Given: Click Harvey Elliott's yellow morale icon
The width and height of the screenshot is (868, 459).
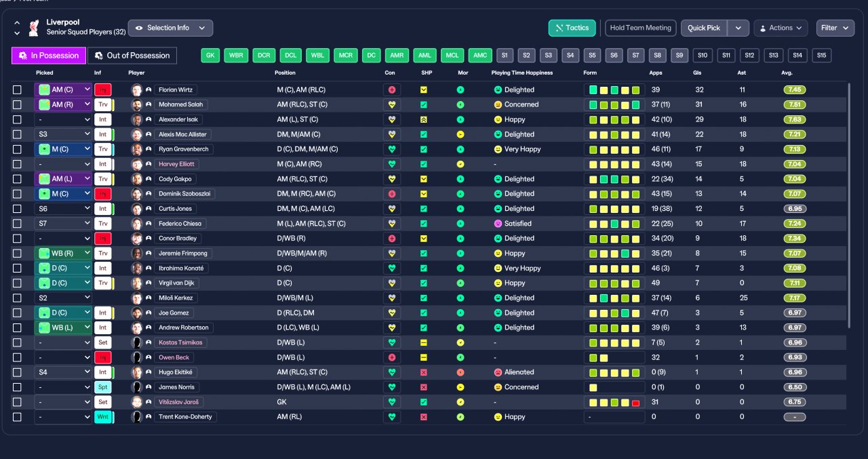Looking at the screenshot, I should tap(460, 164).
